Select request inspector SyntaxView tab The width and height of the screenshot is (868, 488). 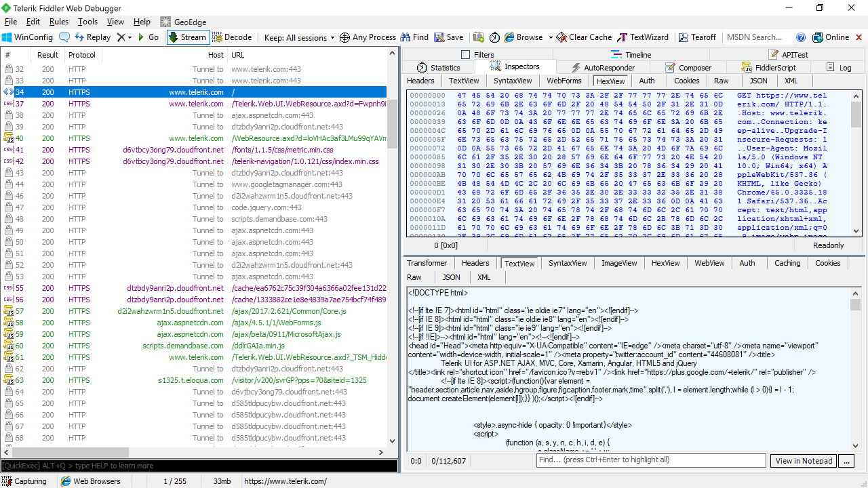pyautogui.click(x=513, y=81)
